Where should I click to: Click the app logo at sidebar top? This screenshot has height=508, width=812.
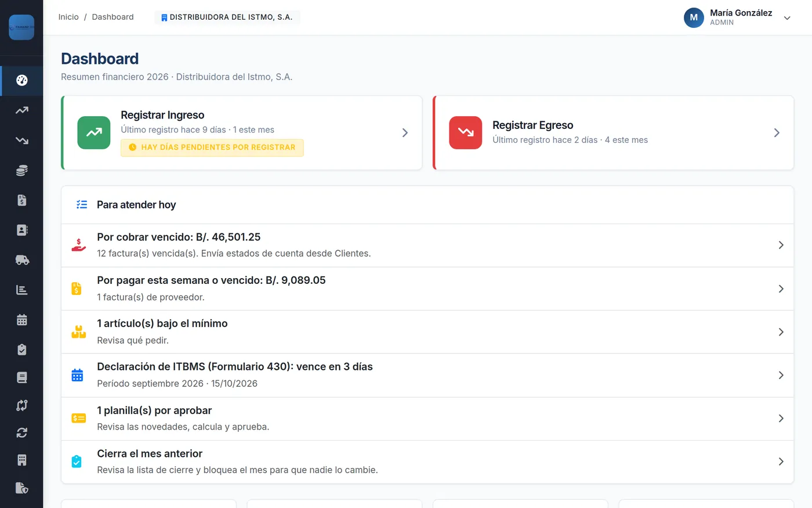(21, 27)
